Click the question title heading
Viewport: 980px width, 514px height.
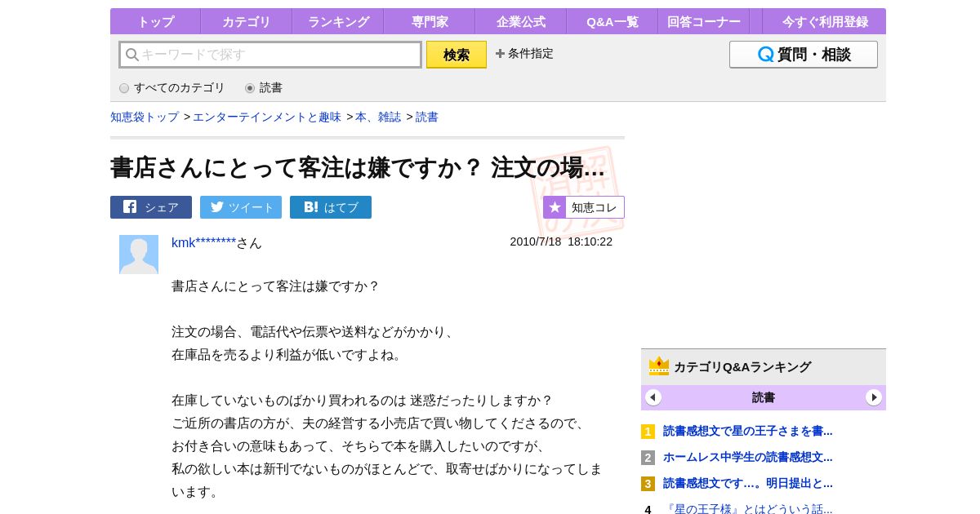pos(358,168)
